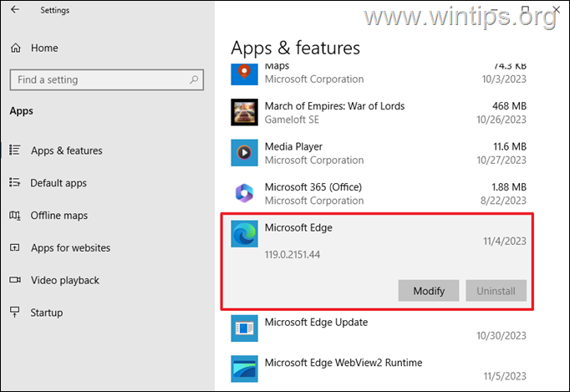Open the Home settings page
570x392 pixels.
(x=44, y=48)
